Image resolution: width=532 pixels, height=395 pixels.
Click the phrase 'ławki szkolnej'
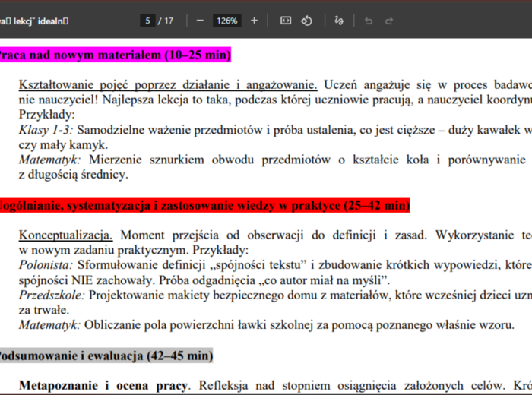coord(275,325)
